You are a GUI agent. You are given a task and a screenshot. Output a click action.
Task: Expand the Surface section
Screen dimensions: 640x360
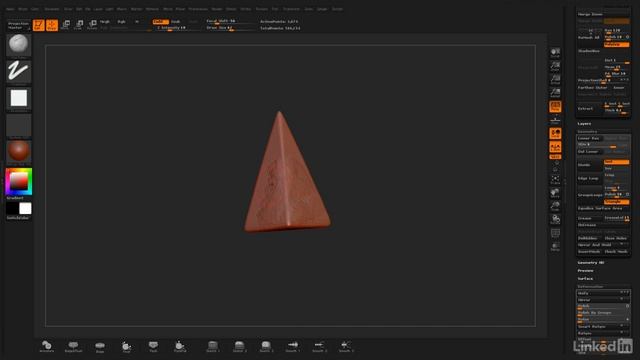point(585,279)
